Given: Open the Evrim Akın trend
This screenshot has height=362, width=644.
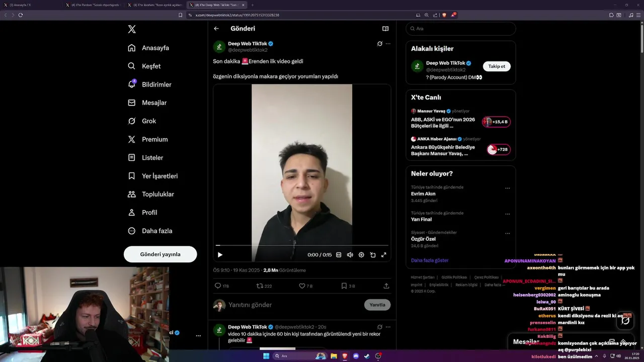Looking at the screenshot, I should [x=423, y=194].
